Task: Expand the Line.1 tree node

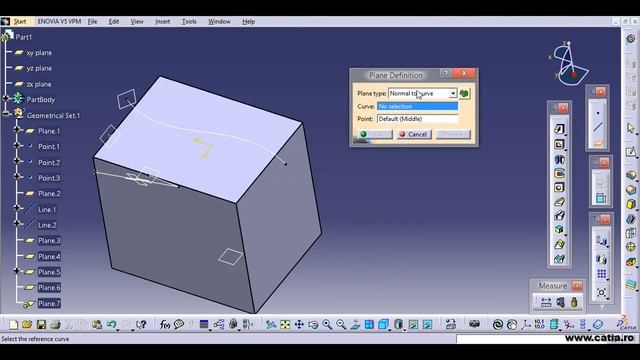Action: coord(17,208)
